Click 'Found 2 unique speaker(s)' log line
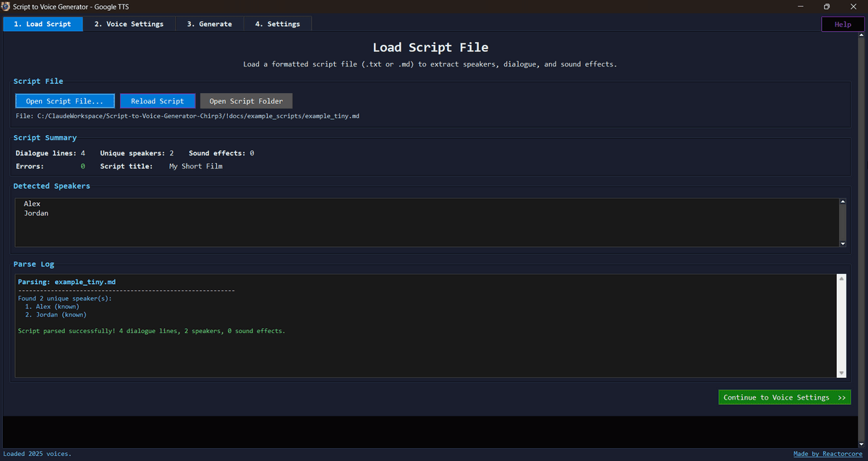 pyautogui.click(x=65, y=298)
